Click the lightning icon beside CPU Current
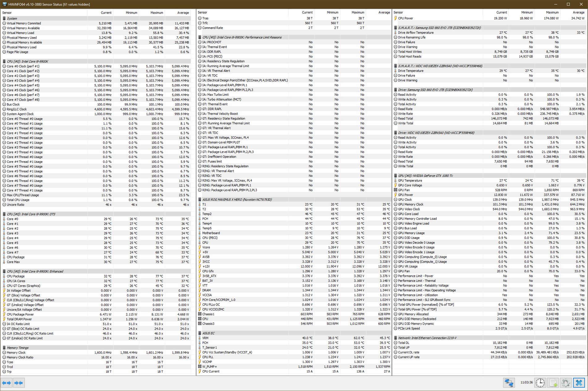588x391 pixels. coord(199,371)
